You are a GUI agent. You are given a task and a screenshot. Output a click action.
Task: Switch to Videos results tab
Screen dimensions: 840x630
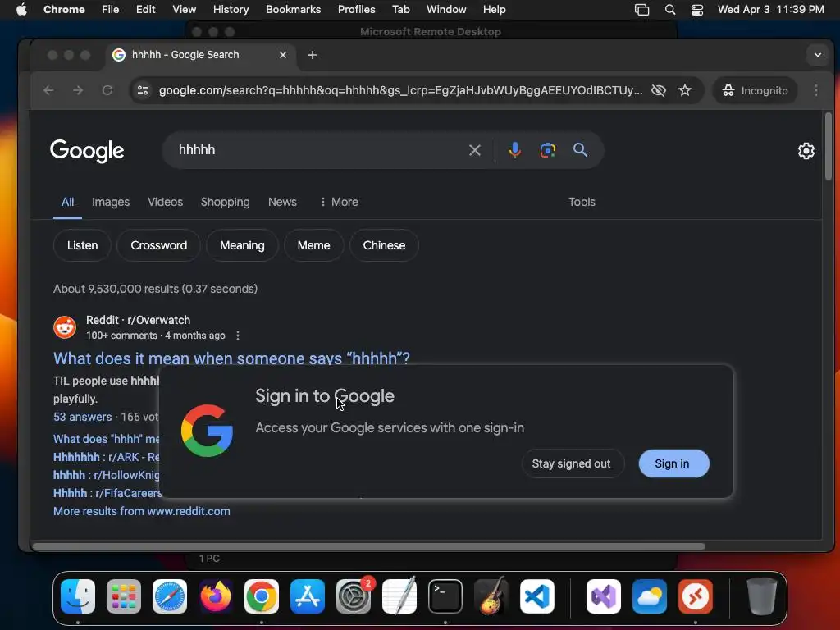point(165,202)
